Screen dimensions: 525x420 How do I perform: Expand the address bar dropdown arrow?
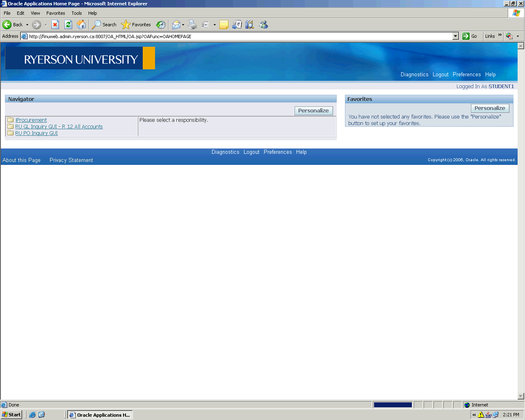click(x=455, y=36)
